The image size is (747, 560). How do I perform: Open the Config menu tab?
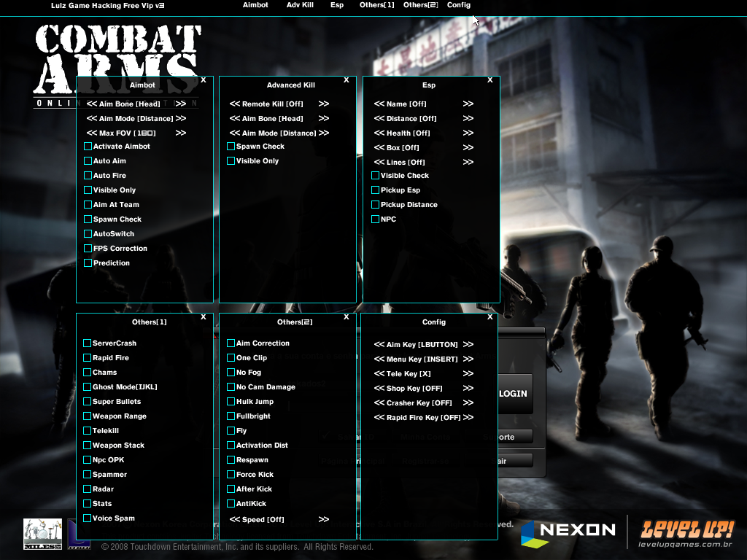(459, 5)
